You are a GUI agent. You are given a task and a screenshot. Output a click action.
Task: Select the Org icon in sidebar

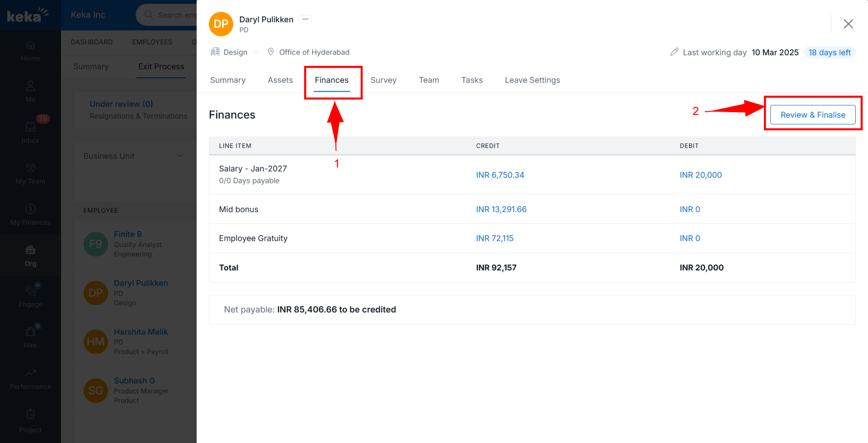click(x=30, y=250)
